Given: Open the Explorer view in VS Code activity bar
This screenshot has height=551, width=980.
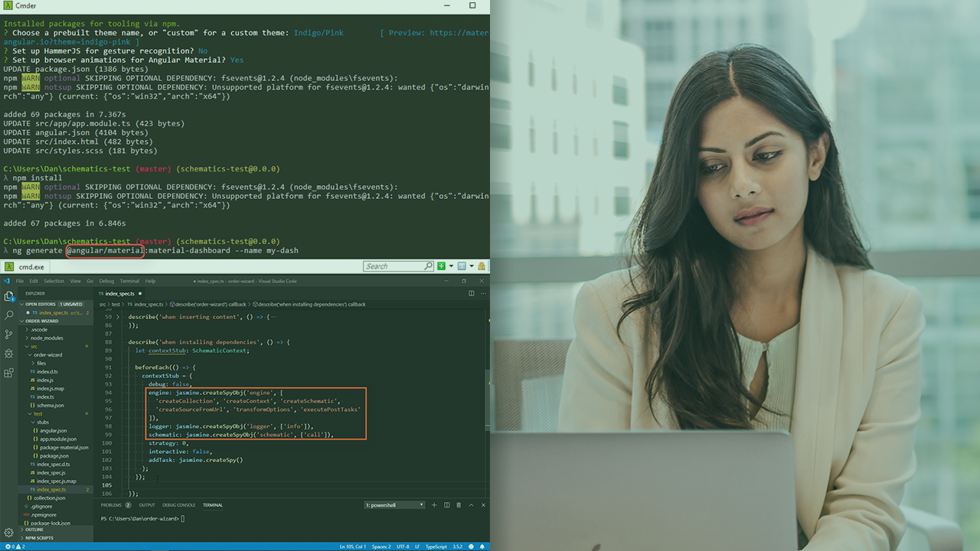Looking at the screenshot, I should point(9,296).
